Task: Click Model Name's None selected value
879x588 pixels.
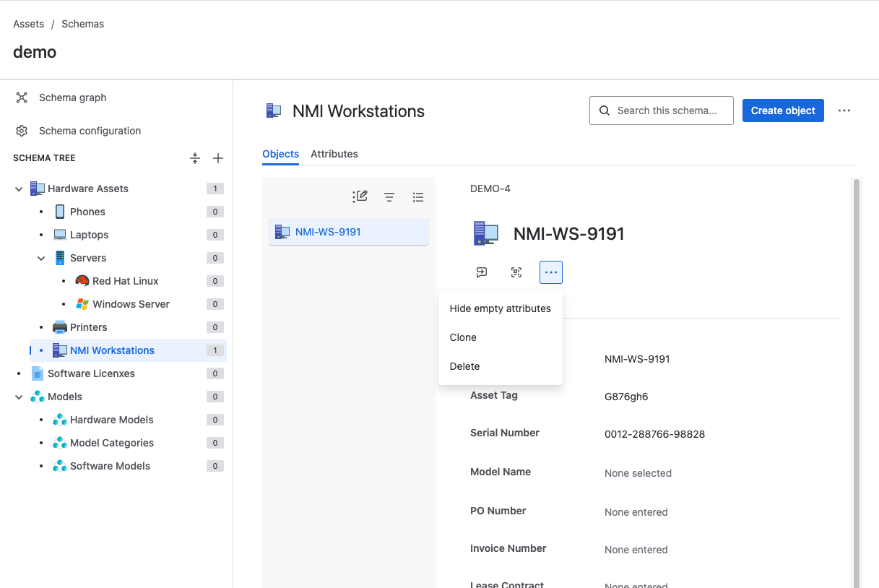Action: [x=638, y=473]
